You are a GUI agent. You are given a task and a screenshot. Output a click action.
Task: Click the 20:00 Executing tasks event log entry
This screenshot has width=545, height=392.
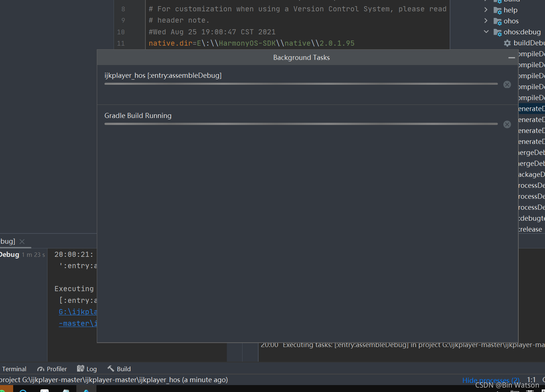403,345
